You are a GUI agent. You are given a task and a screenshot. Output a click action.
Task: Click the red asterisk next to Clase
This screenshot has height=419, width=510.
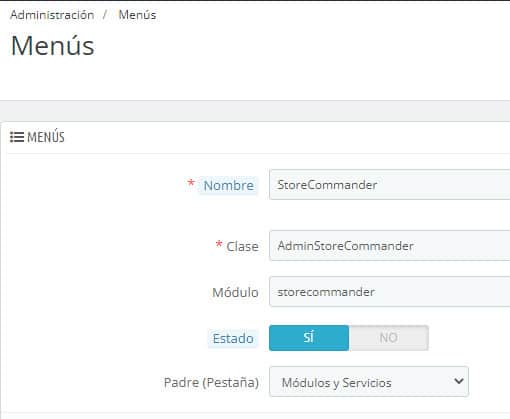219,244
